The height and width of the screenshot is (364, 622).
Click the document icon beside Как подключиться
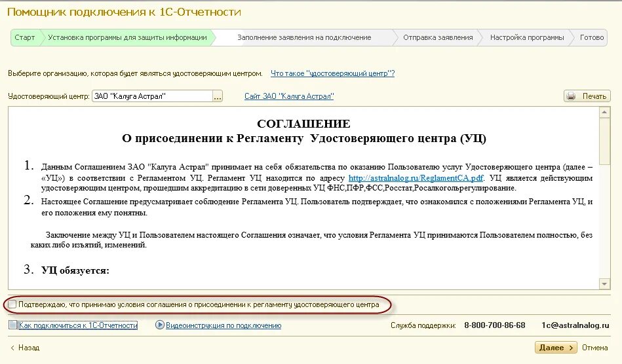pyautogui.click(x=12, y=325)
